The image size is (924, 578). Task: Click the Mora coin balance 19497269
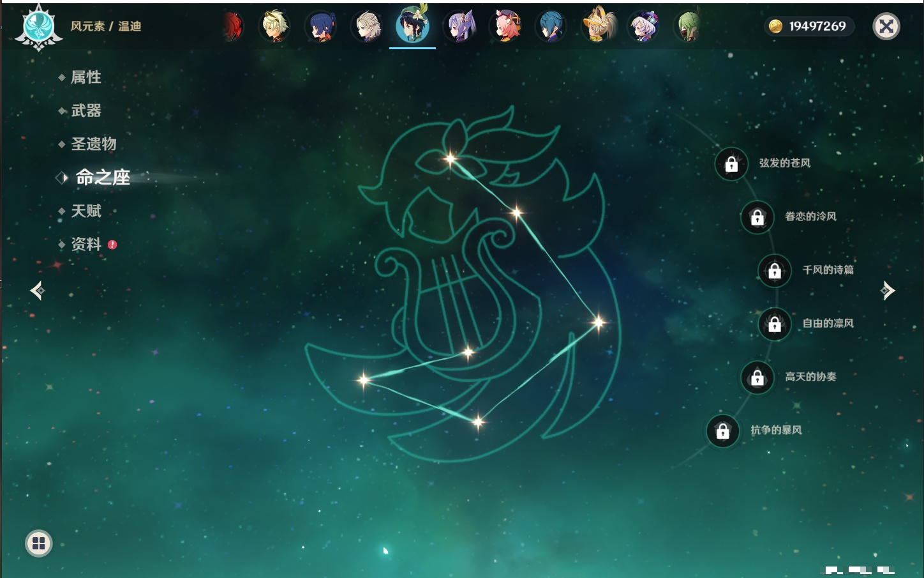[809, 26]
